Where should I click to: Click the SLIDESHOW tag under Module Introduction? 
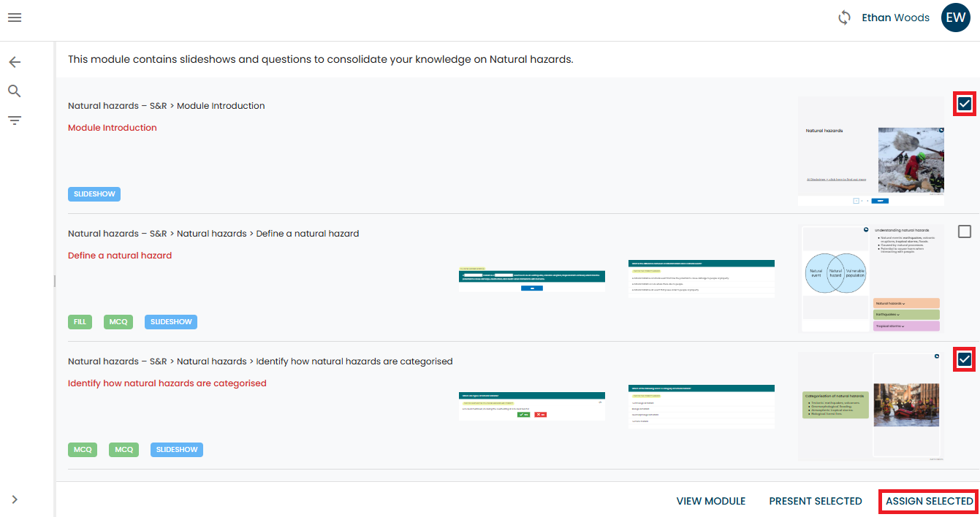click(94, 194)
